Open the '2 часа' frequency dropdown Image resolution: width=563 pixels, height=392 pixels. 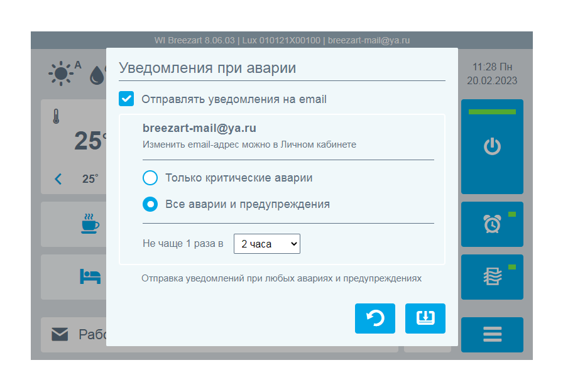point(266,244)
